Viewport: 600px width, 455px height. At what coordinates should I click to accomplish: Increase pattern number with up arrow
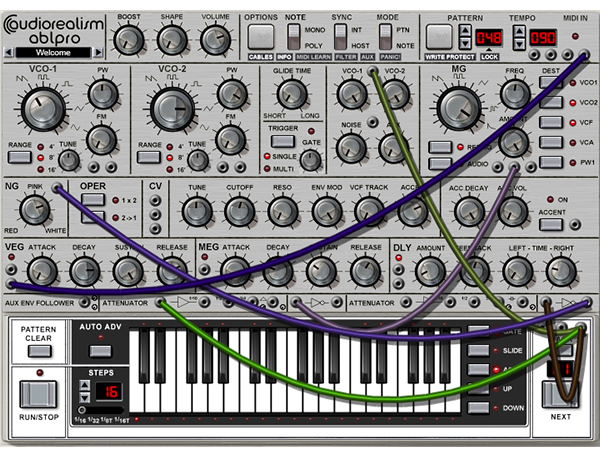465,31
